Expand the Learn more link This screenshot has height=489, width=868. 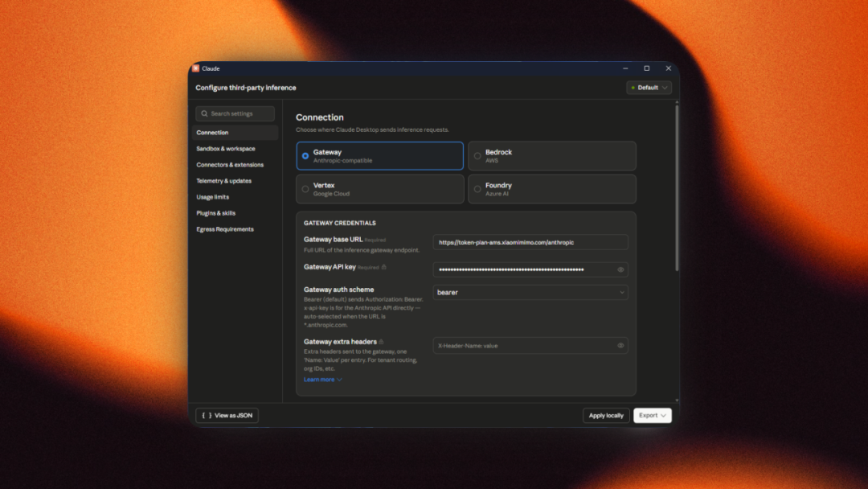(323, 380)
